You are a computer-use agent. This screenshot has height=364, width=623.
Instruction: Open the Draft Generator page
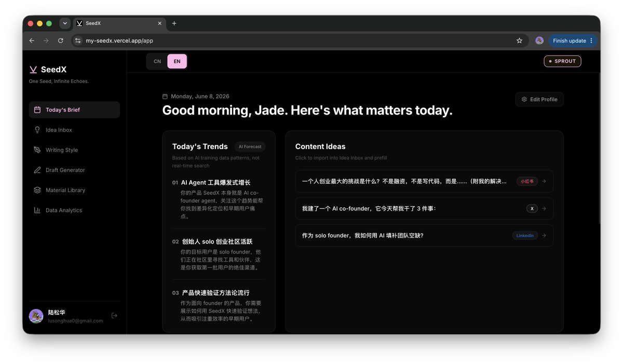pos(74,170)
